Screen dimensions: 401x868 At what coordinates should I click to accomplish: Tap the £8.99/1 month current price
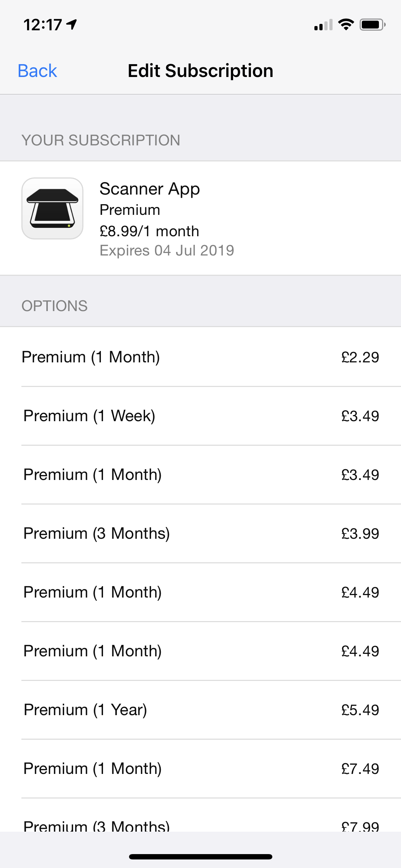149,231
